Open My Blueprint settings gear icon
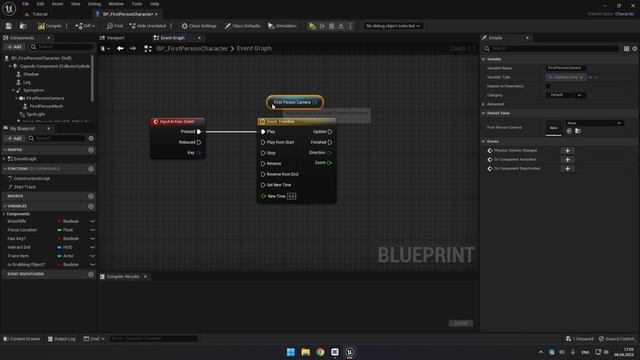The image size is (640, 360). tap(91, 138)
